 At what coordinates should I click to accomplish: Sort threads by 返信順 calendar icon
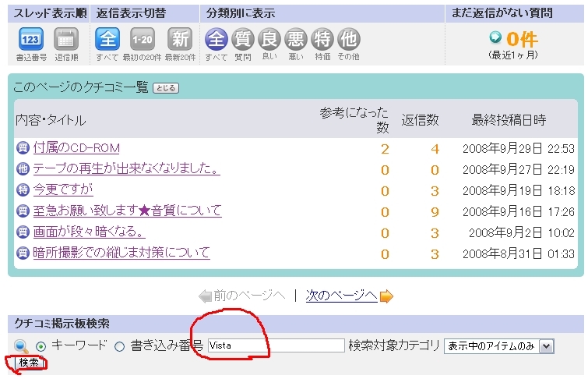click(66, 39)
